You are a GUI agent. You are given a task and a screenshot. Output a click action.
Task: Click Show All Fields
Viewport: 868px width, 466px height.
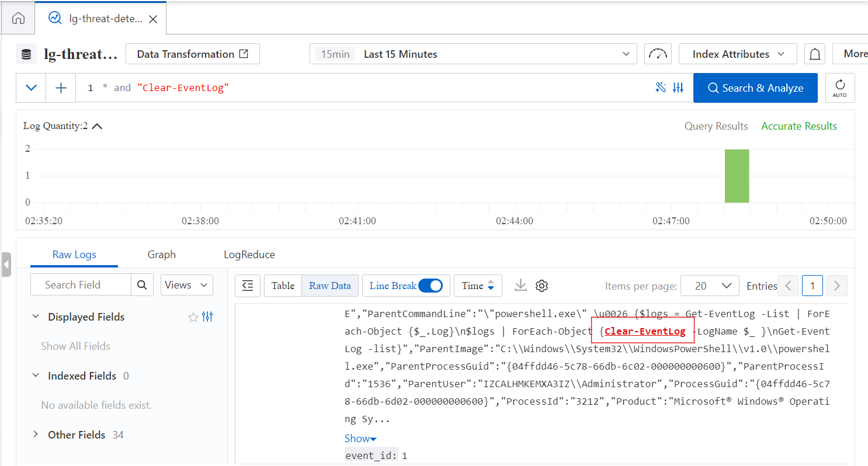point(75,346)
